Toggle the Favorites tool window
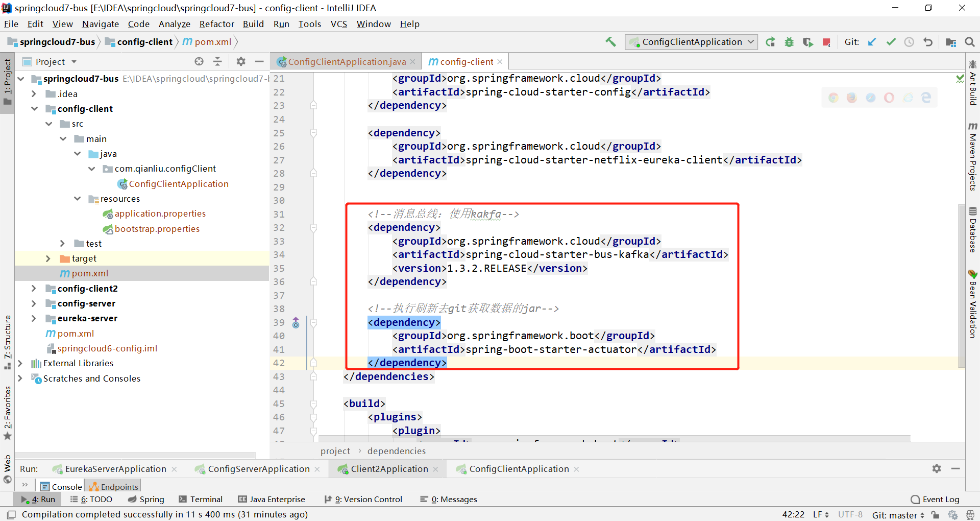 [8, 413]
